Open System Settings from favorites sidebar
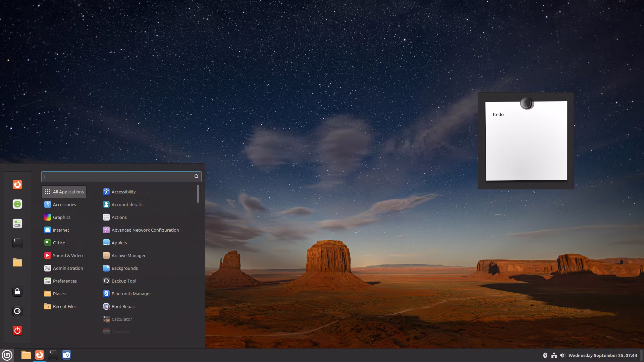644x362 pixels. pos(17,224)
